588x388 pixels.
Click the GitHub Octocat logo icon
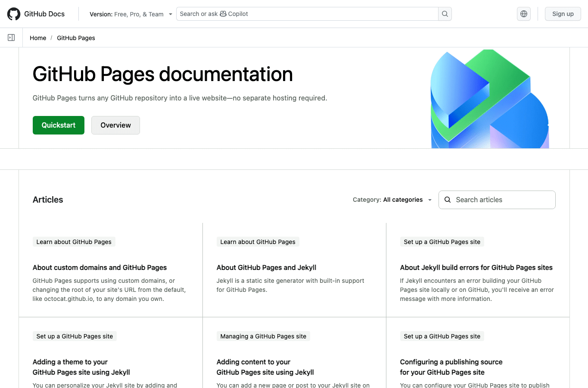[x=14, y=14]
